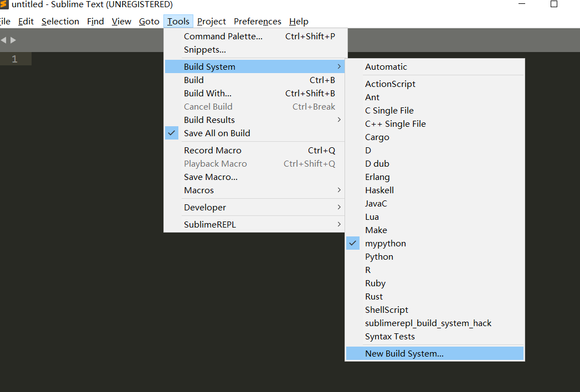Open Snippets from Tools menu

254,50
